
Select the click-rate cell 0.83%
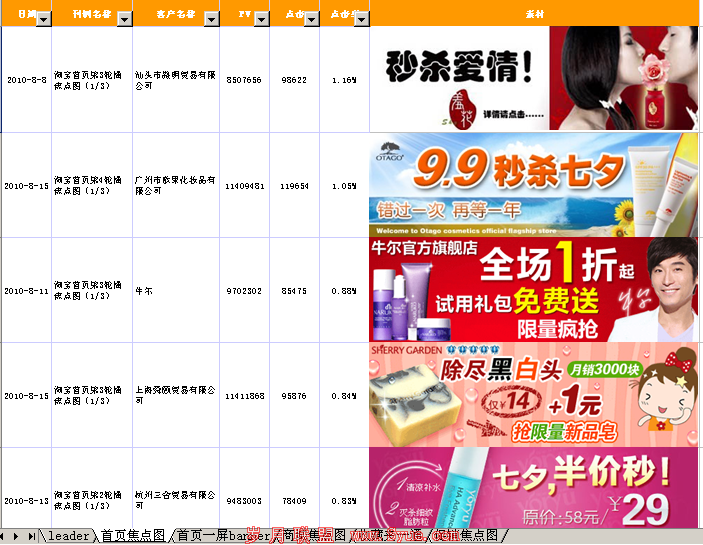(x=344, y=488)
